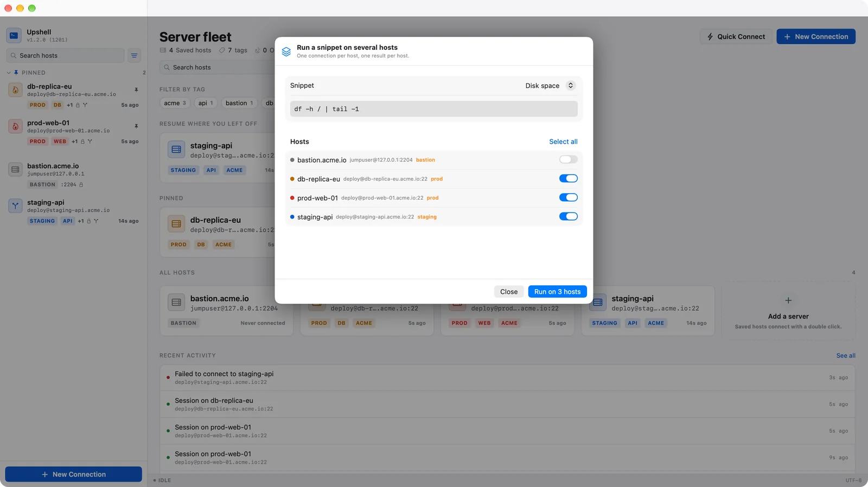Select the Failed to connect to staging-api entry
Viewport: 868px width, 487px height.
(507, 377)
